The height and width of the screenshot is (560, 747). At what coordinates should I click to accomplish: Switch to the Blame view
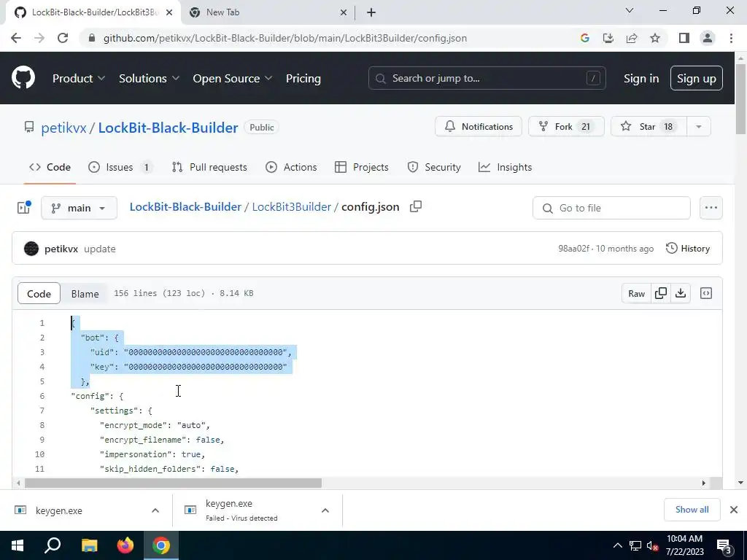(x=85, y=294)
